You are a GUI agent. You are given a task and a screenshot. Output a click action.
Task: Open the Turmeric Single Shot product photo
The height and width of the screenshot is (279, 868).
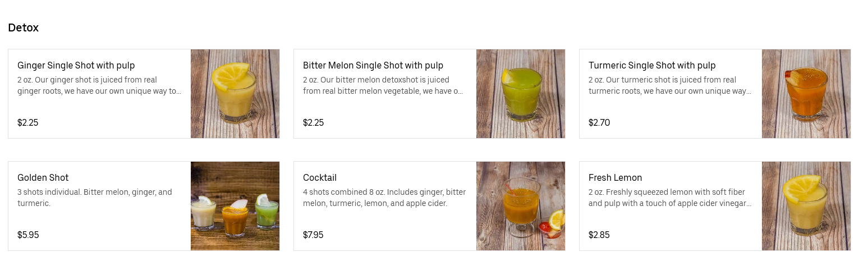pos(806,94)
